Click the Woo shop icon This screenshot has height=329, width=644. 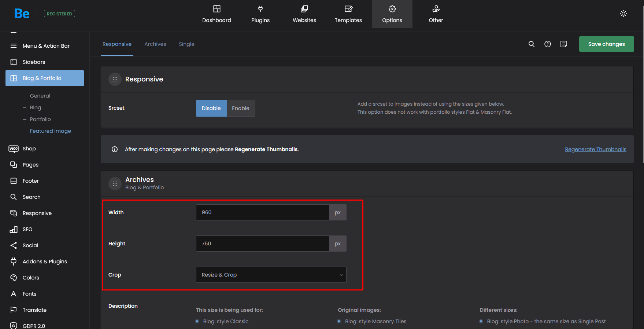[14, 149]
